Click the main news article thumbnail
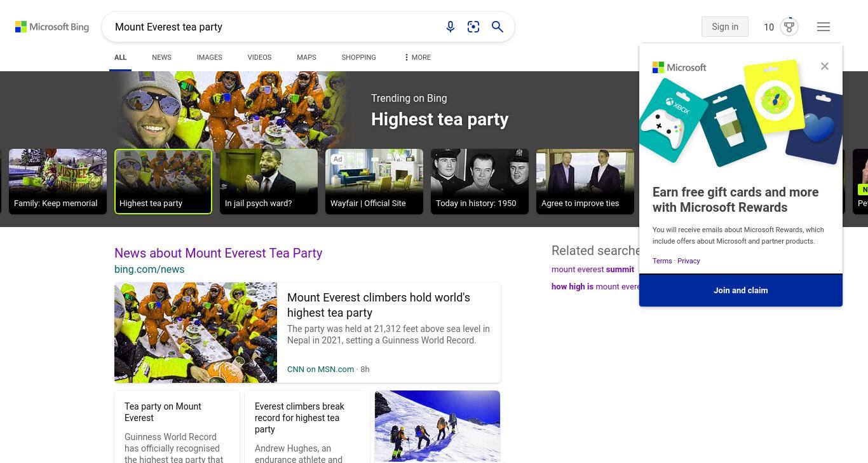The width and height of the screenshot is (868, 463). coord(196,333)
